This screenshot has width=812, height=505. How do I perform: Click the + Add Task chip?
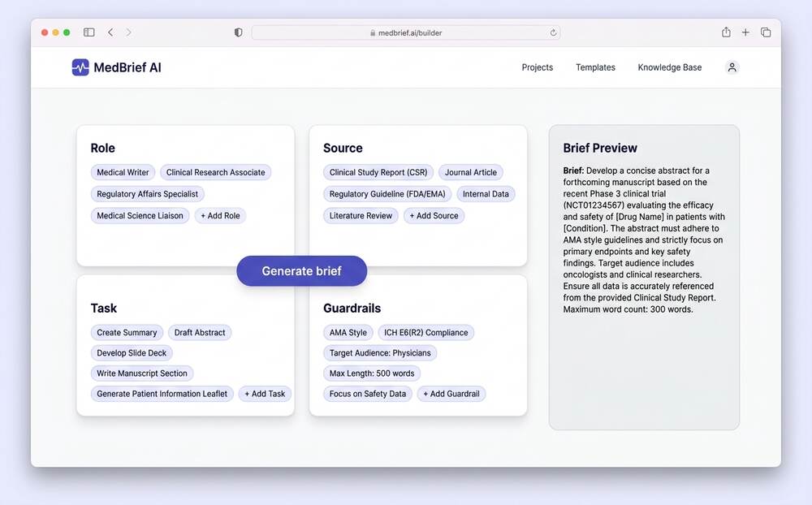pyautogui.click(x=265, y=394)
